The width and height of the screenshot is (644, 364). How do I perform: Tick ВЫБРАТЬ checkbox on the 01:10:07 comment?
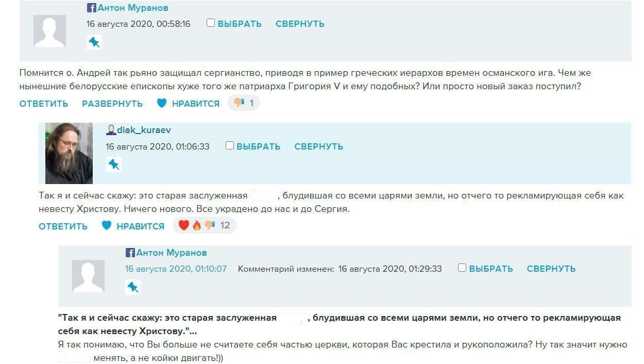coord(462,268)
